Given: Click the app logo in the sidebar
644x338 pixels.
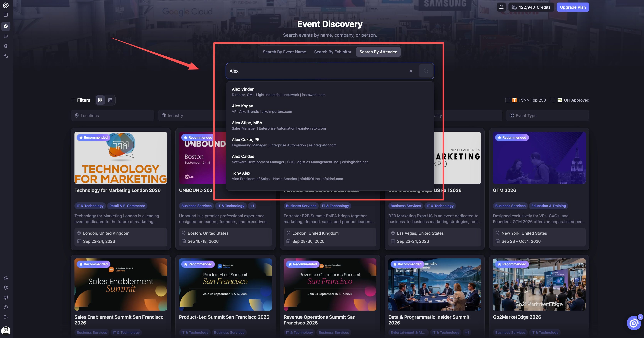Looking at the screenshot, I should click(x=6, y=5).
